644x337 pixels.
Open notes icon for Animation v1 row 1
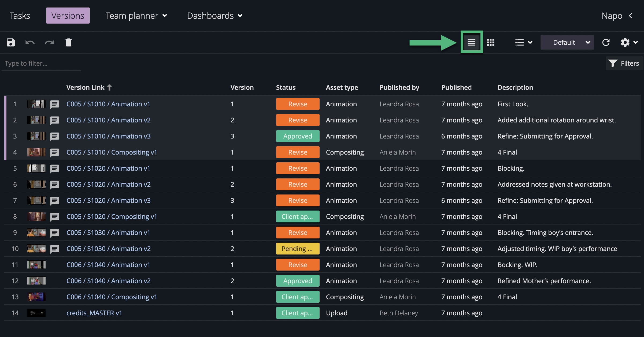point(55,104)
